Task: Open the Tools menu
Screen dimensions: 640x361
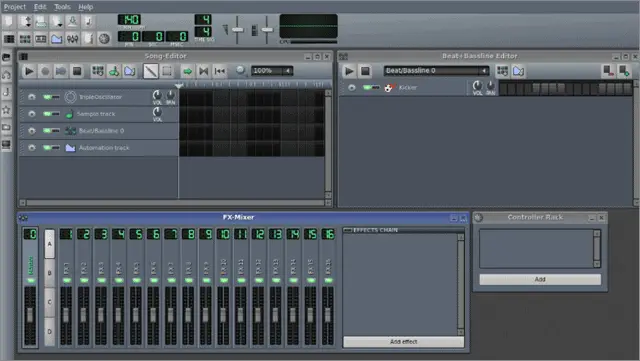Action: [x=62, y=7]
